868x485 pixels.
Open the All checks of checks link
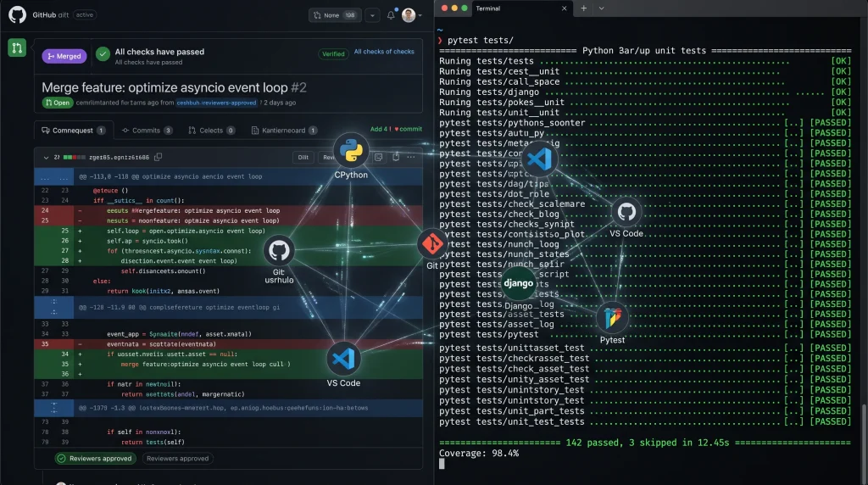point(384,52)
